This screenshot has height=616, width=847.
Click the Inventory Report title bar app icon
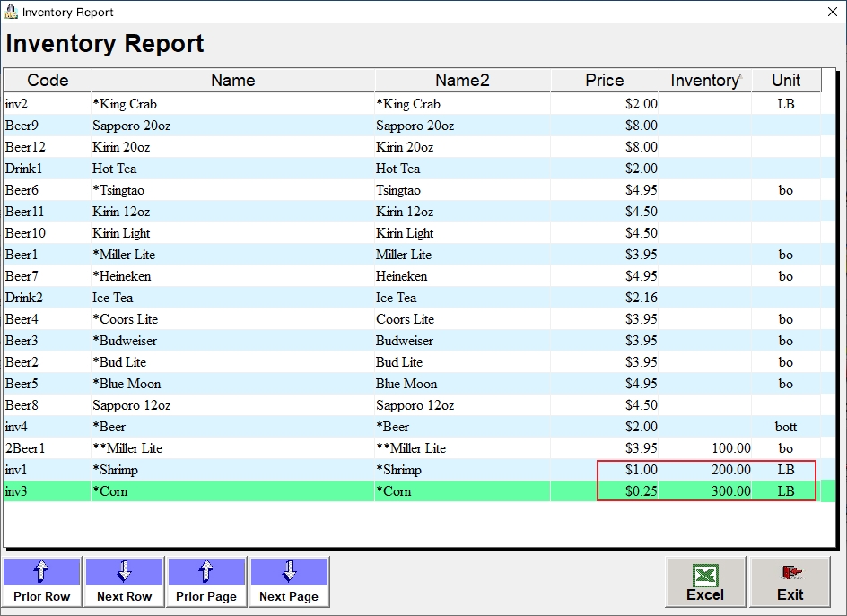(10, 12)
